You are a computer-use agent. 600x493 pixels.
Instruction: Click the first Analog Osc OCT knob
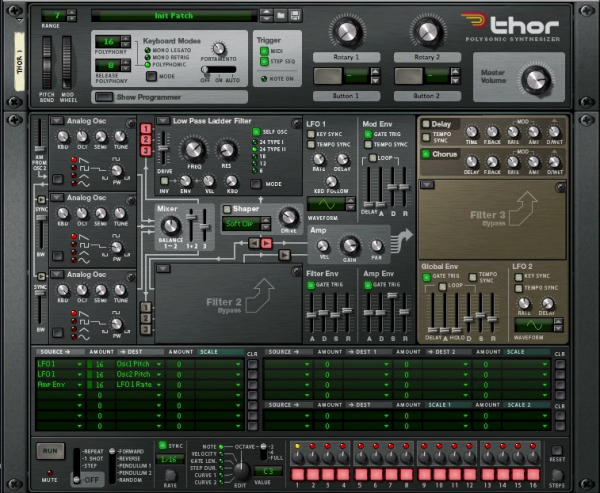82,136
